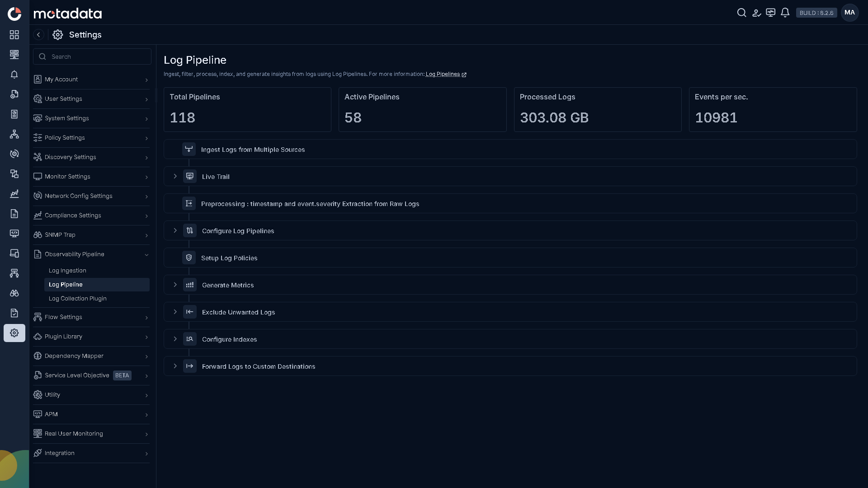Screen dimensions: 868x488
Task: Click the Preprocessing stage icon
Action: point(189,203)
